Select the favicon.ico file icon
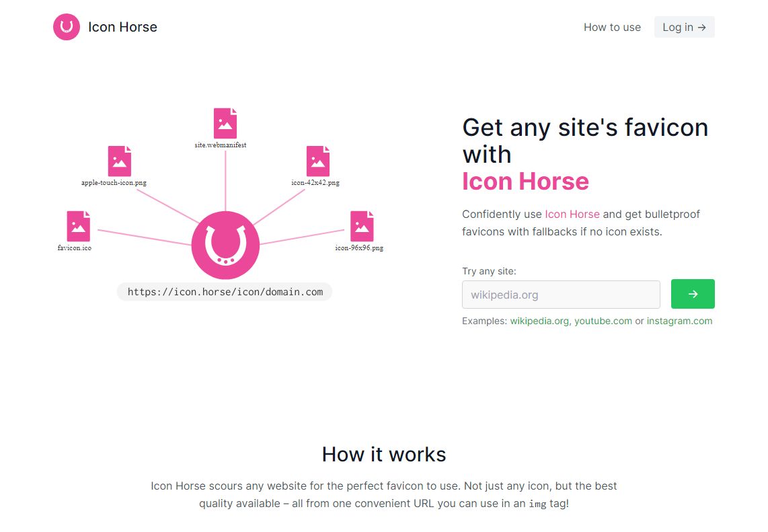The height and width of the screenshot is (532, 768). [x=79, y=227]
